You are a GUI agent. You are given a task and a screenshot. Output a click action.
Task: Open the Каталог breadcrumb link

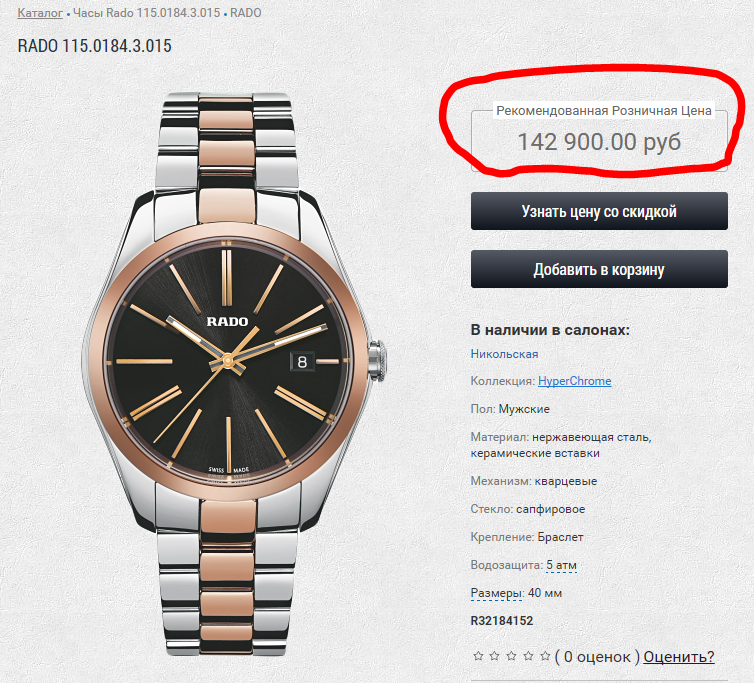(x=40, y=13)
